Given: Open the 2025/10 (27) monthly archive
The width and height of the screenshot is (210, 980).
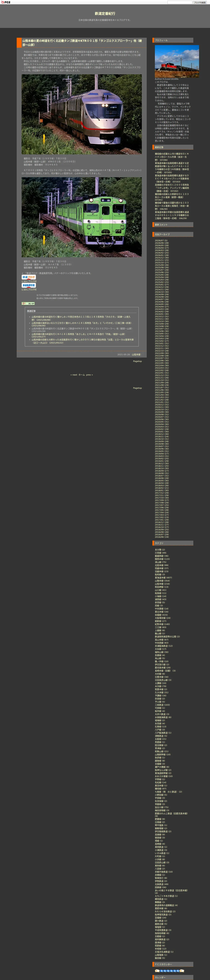Looking at the screenshot, I should click(162, 262).
